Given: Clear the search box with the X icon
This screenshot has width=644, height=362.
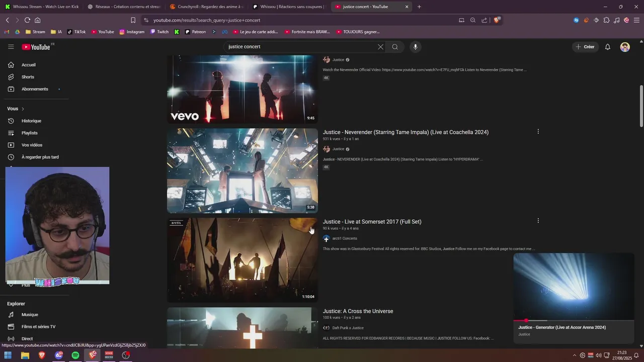Looking at the screenshot, I should coord(380,47).
